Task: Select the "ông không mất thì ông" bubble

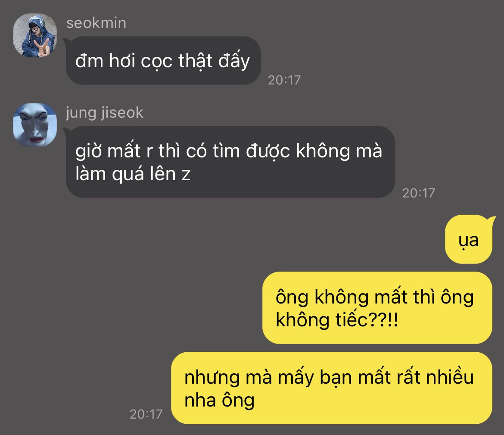Action: point(377,308)
